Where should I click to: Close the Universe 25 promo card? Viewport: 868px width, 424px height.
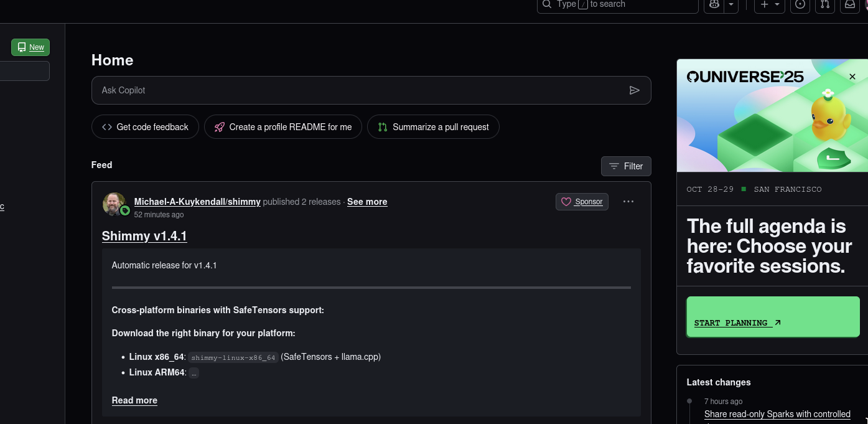click(x=852, y=77)
